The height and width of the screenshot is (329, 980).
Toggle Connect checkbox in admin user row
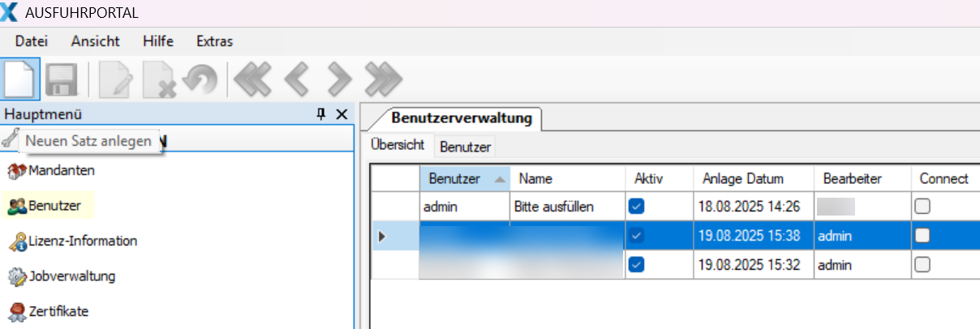point(922,207)
